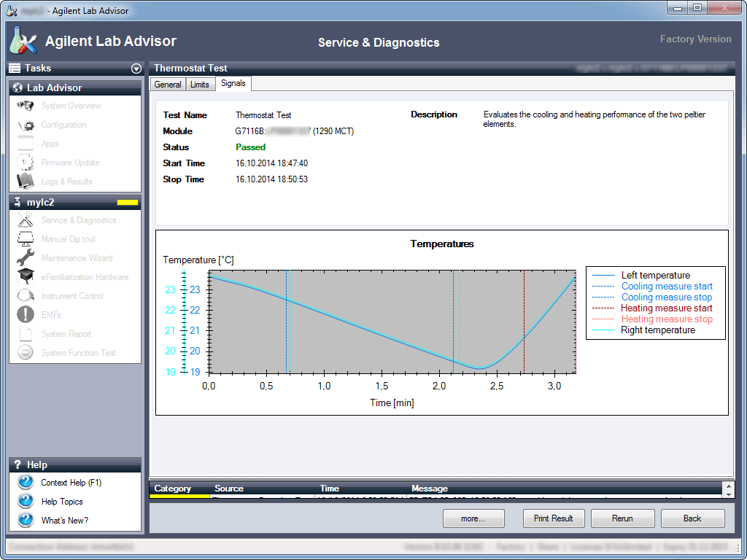747x560 pixels.
Task: Go back using the Back button
Action: pos(692,518)
